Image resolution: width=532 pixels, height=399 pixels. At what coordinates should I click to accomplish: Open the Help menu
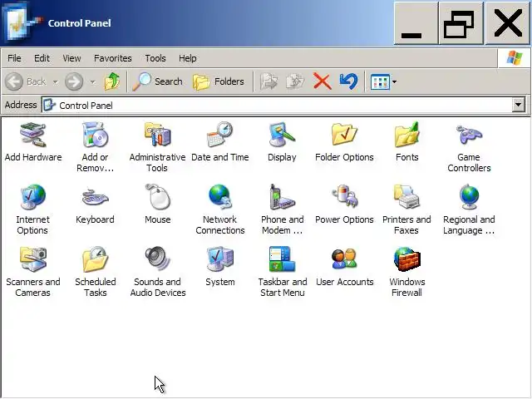(x=188, y=58)
